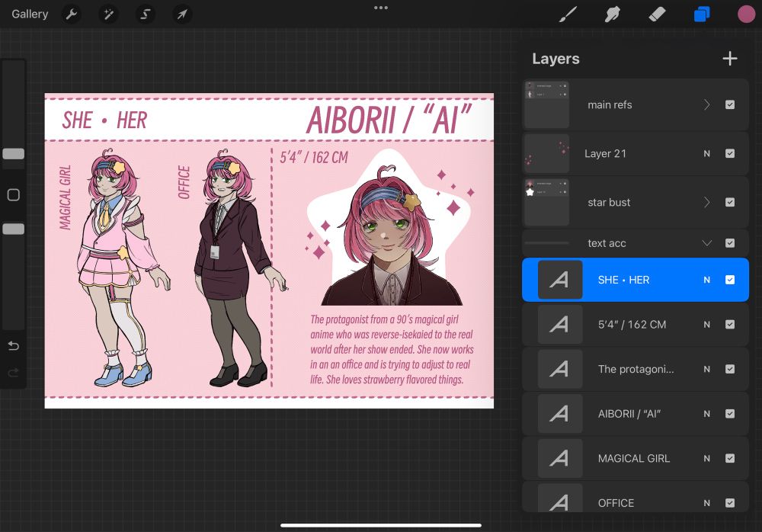Open blend mode N for Layer 21

pyautogui.click(x=707, y=154)
